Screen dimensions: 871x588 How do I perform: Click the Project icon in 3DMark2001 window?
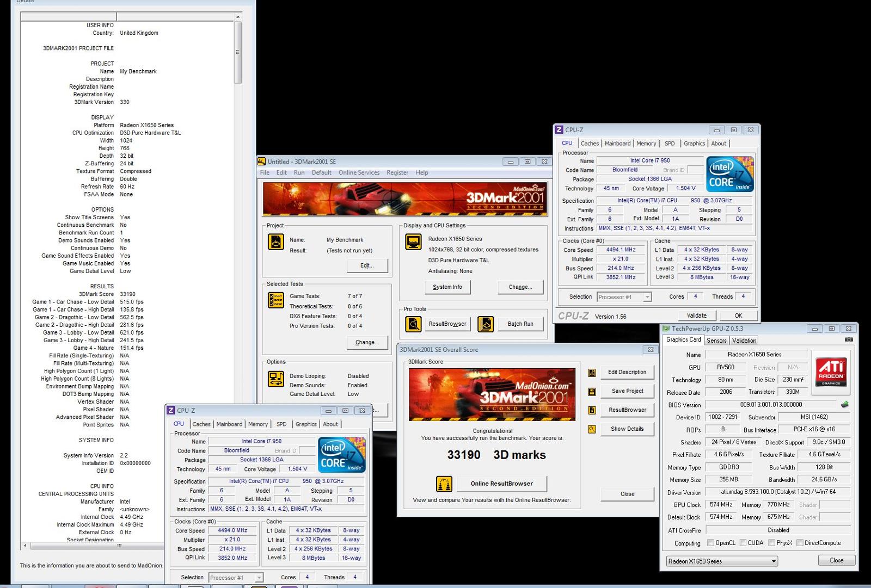[276, 242]
